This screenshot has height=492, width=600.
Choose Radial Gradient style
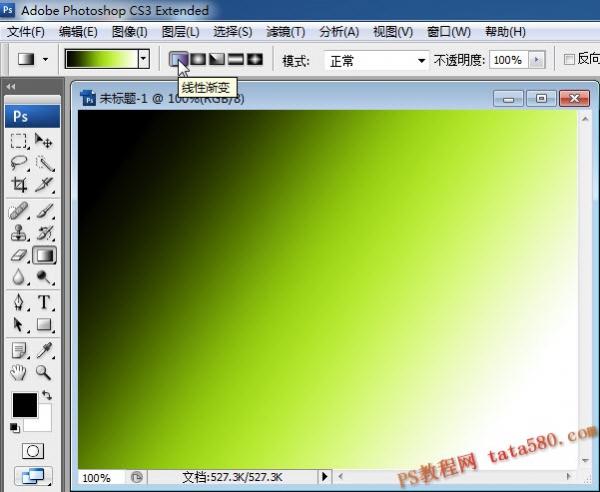[198, 59]
